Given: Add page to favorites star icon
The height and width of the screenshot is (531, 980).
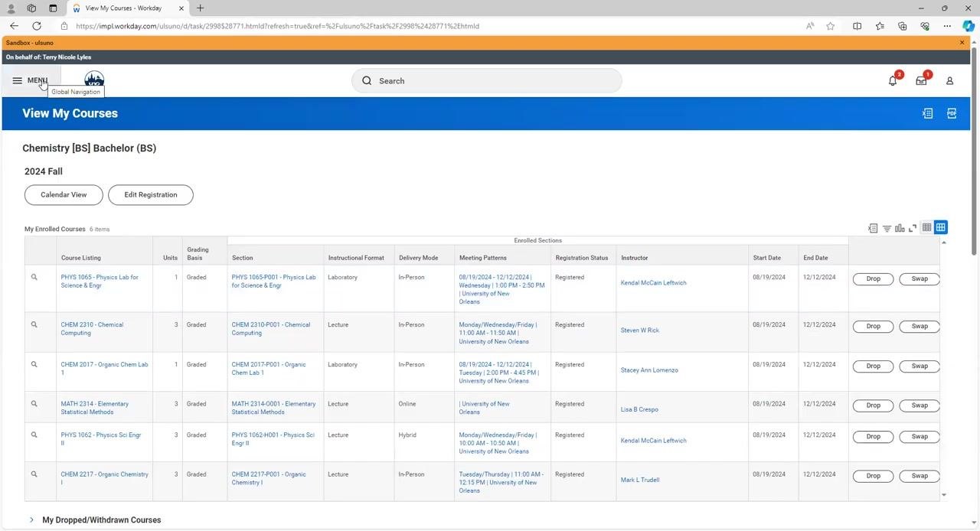Looking at the screenshot, I should coord(831,26).
